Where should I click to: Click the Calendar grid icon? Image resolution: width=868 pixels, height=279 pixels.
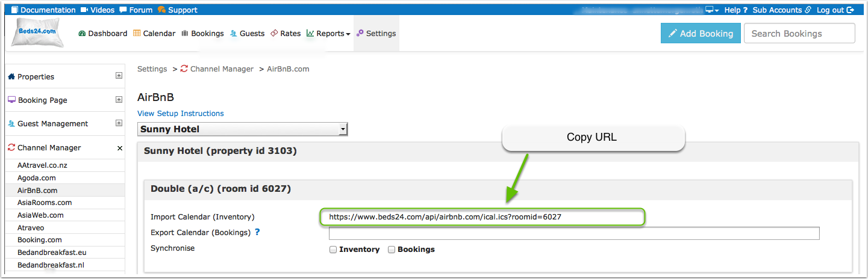click(x=137, y=34)
